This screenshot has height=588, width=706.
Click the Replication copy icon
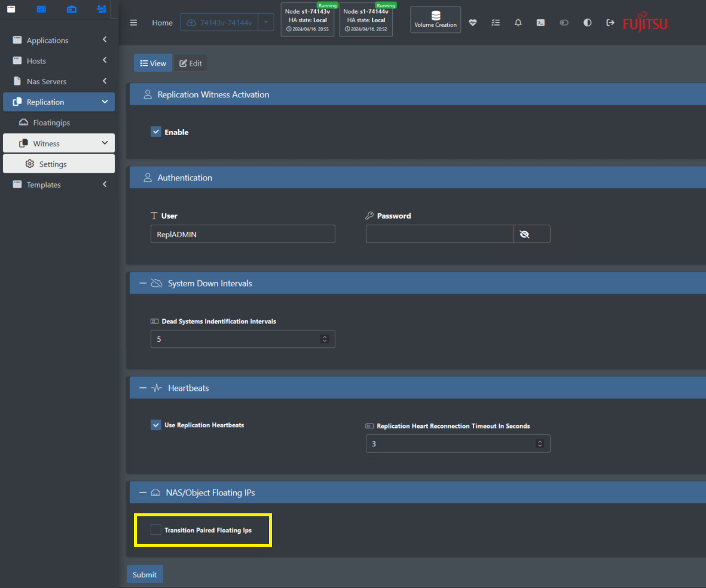[17, 102]
